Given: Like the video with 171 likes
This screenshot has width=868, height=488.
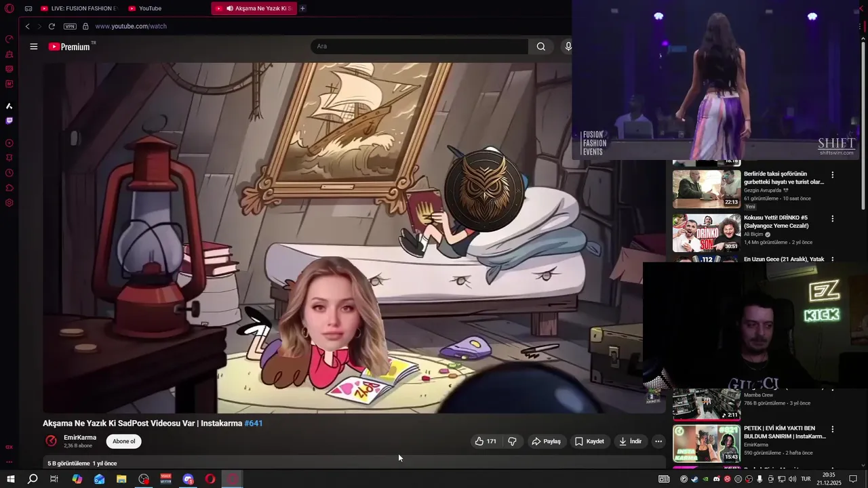Looking at the screenshot, I should pyautogui.click(x=486, y=441).
